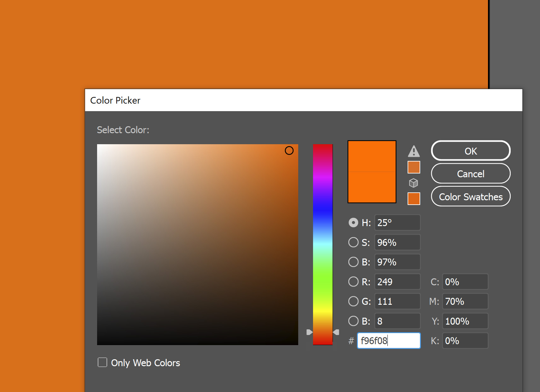Select the R radio button for red mode

click(353, 281)
